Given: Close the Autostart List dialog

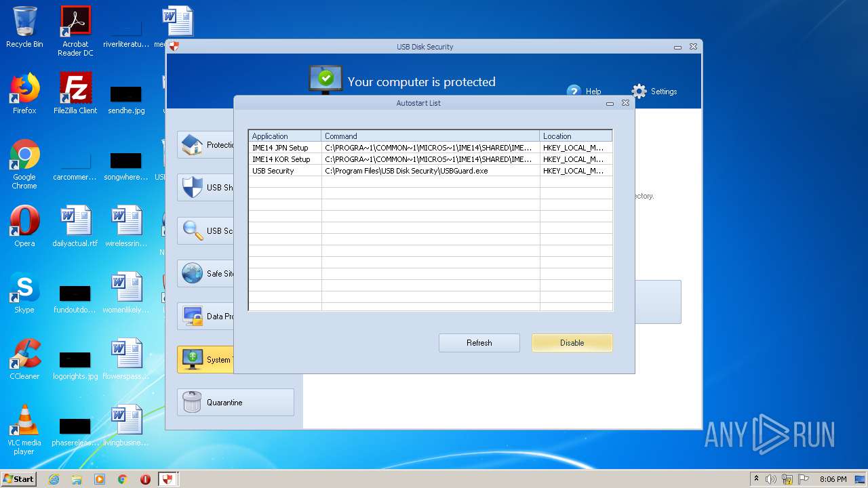Looking at the screenshot, I should [625, 103].
